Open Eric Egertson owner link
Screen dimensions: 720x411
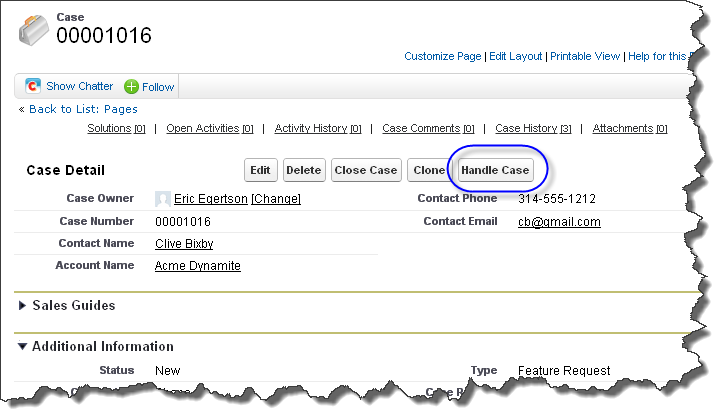[211, 199]
